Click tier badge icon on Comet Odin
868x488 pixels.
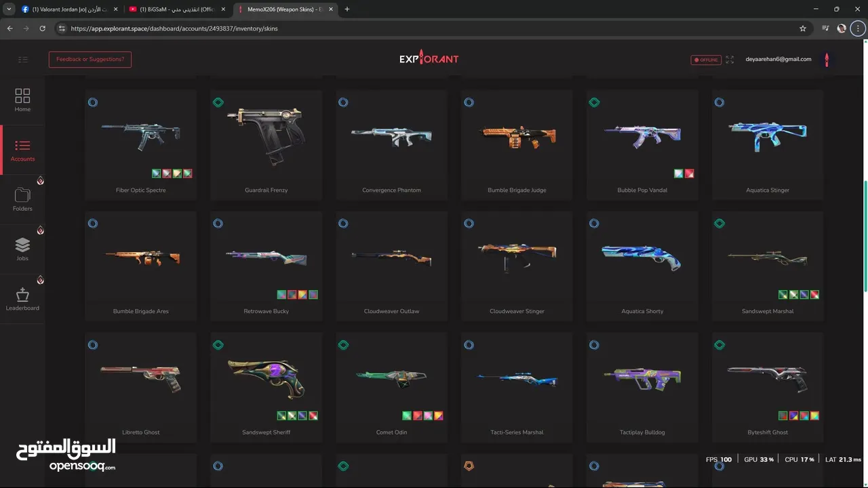(x=343, y=345)
